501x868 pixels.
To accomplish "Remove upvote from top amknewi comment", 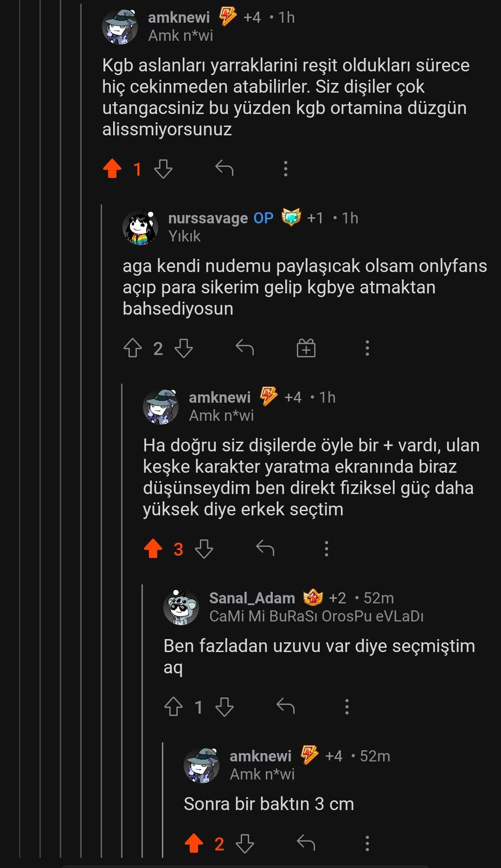I will [112, 169].
